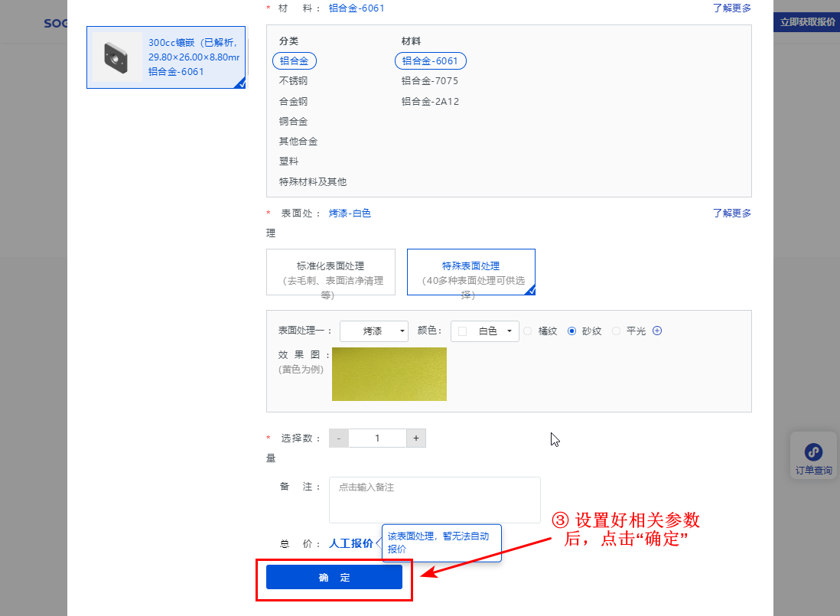Select the 特殊表面处理 option card

click(x=470, y=272)
